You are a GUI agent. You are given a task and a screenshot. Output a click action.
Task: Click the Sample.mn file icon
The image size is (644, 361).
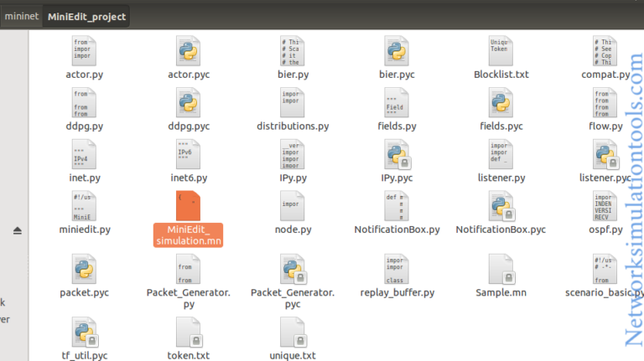pos(501,270)
